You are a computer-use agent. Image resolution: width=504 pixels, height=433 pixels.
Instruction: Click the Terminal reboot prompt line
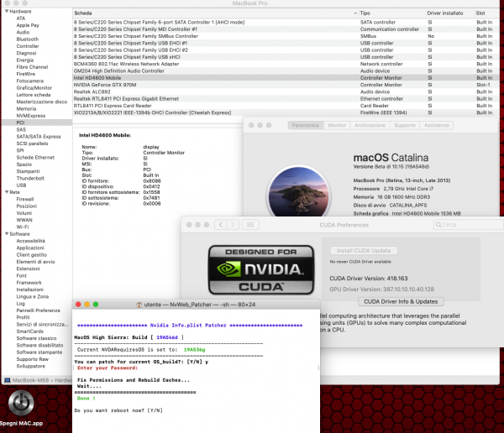(x=118, y=410)
